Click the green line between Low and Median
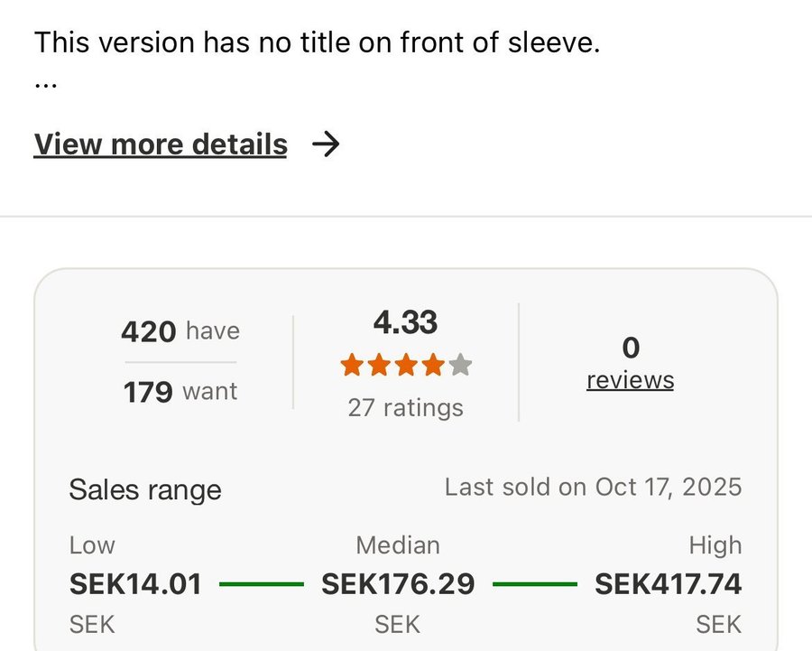 262,584
